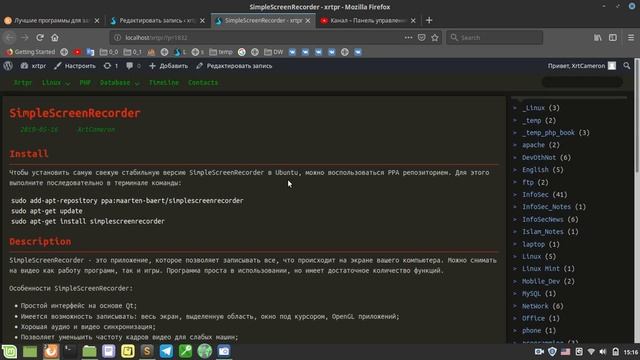Click the Firefox Search field
This screenshot has width=640, height=360.
click(494, 38)
